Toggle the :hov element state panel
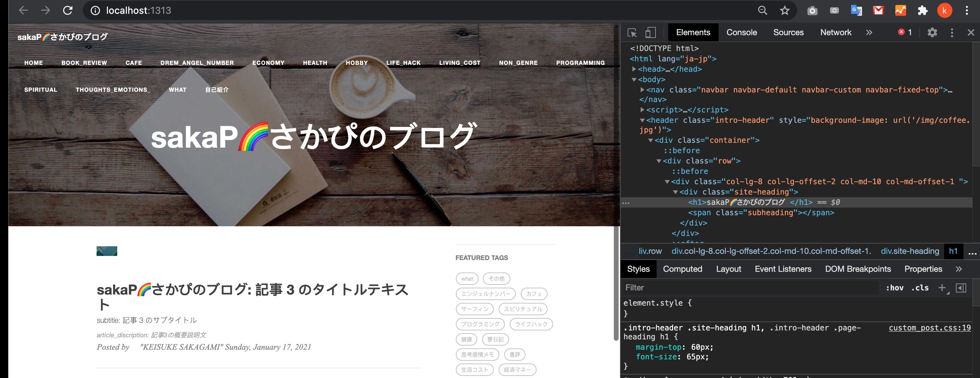The width and height of the screenshot is (980, 378). [894, 288]
